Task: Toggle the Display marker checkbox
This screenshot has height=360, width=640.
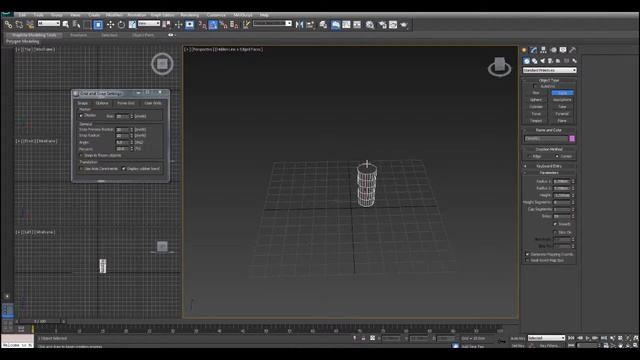Action: pyautogui.click(x=81, y=116)
